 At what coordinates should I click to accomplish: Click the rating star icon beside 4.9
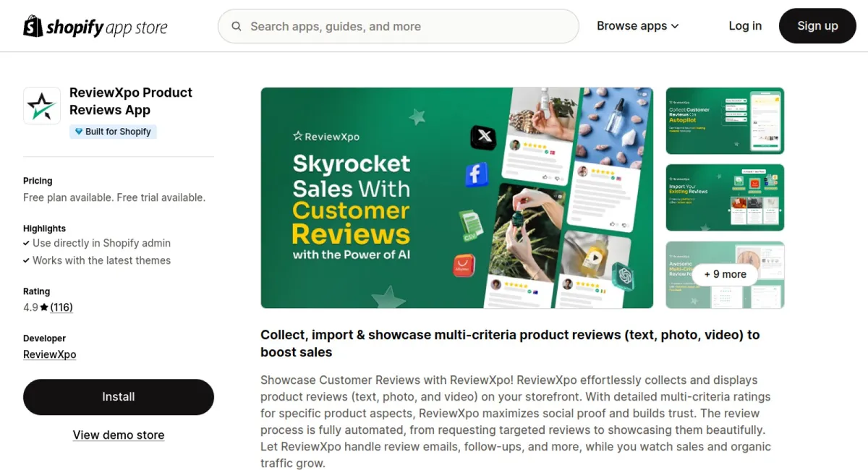[44, 307]
